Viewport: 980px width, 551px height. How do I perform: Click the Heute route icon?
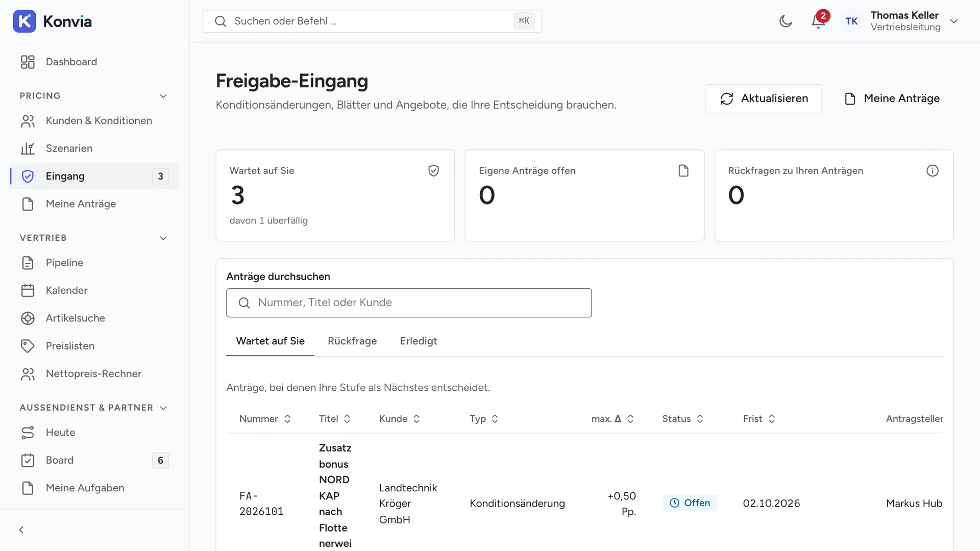28,433
